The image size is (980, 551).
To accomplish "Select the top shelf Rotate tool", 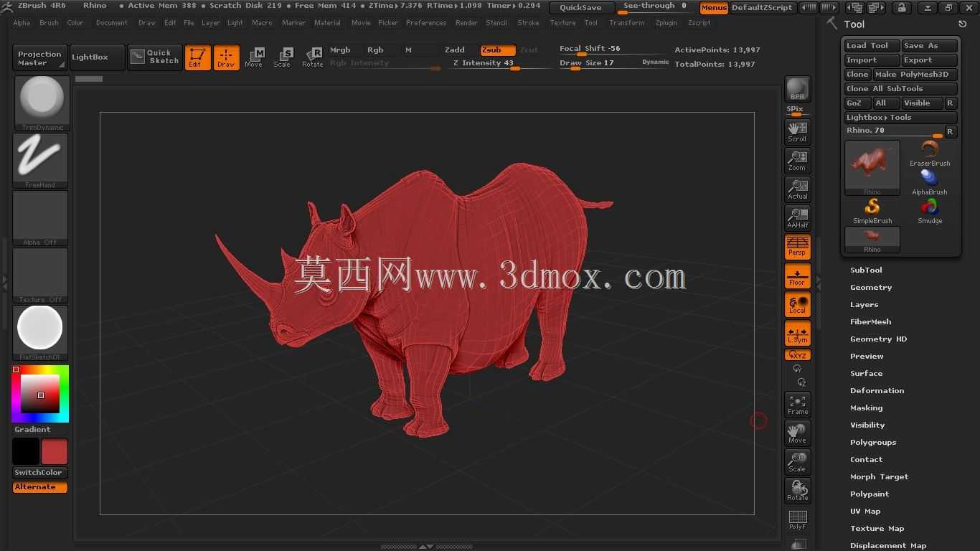I will coord(312,57).
